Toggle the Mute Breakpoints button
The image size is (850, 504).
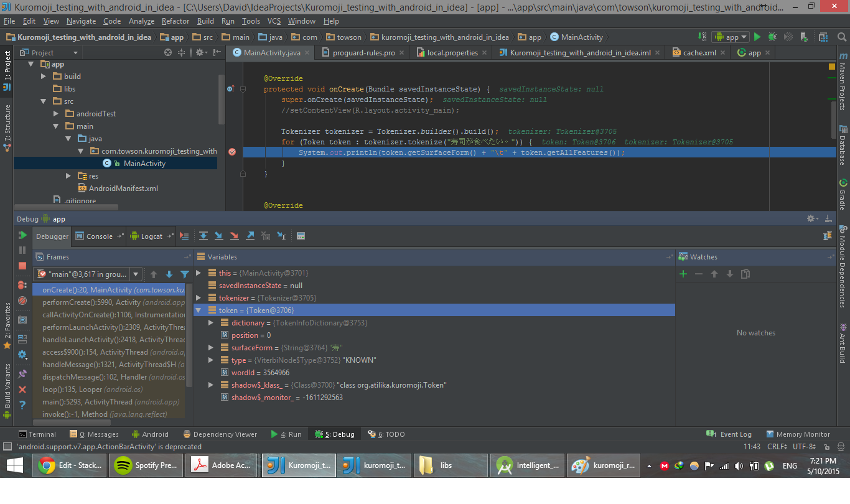coord(22,301)
